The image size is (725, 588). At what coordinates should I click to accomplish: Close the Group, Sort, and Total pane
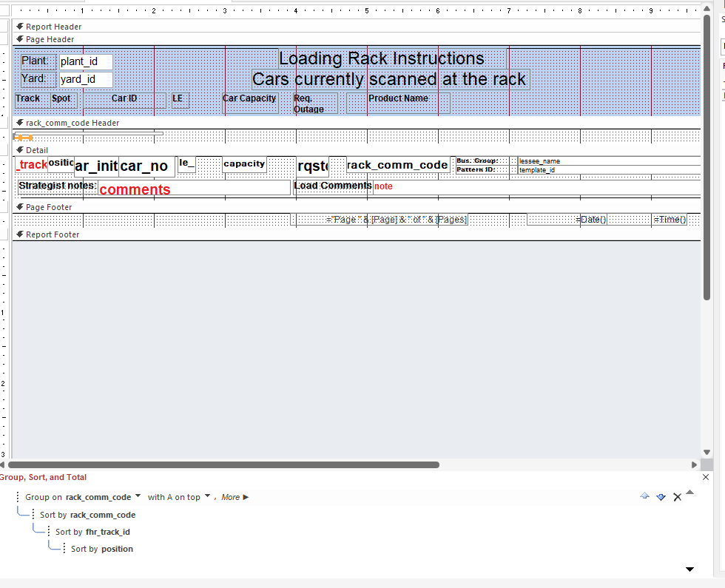(x=706, y=477)
